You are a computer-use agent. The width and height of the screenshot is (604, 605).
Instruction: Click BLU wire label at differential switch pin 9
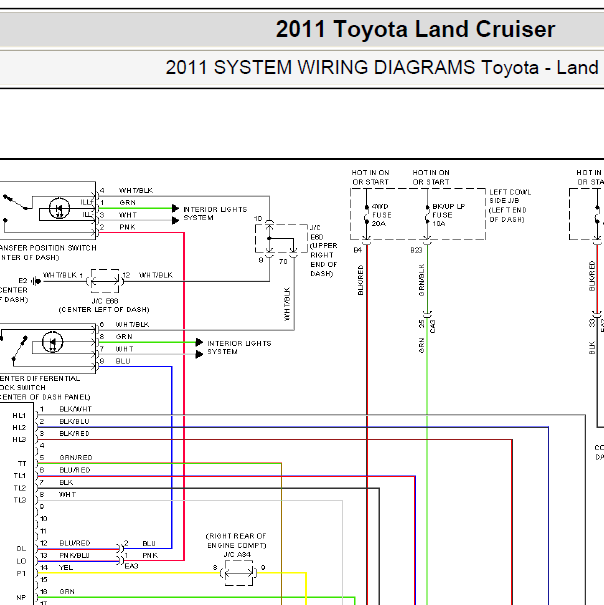point(123,361)
